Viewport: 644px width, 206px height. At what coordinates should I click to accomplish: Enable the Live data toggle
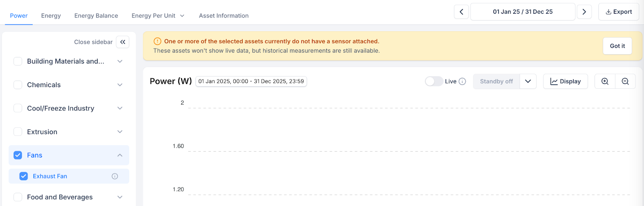[x=434, y=82]
